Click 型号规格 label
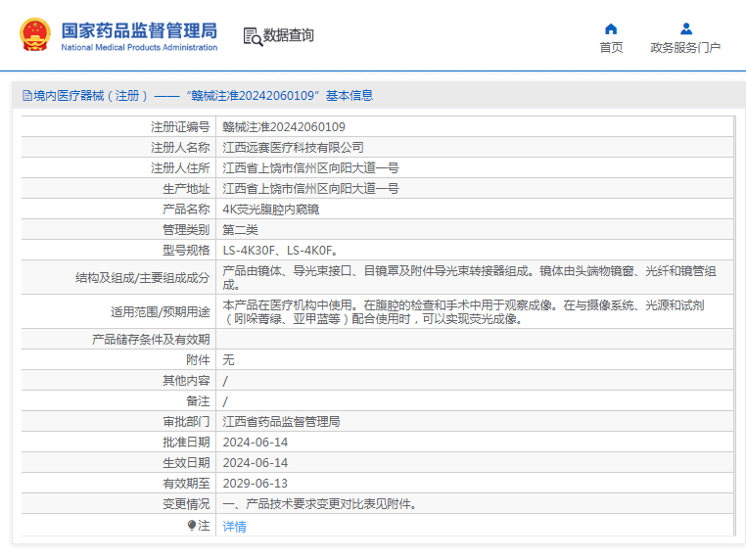This screenshot has width=746, height=560. pos(186,251)
